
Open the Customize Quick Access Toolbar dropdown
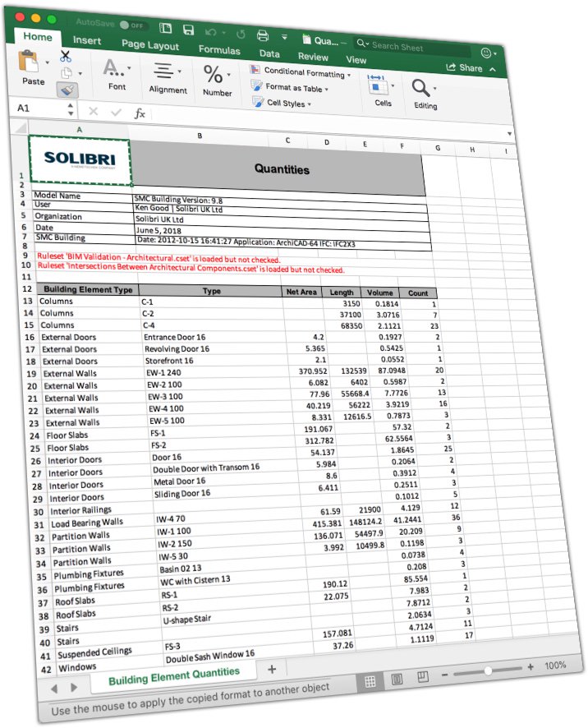(284, 37)
